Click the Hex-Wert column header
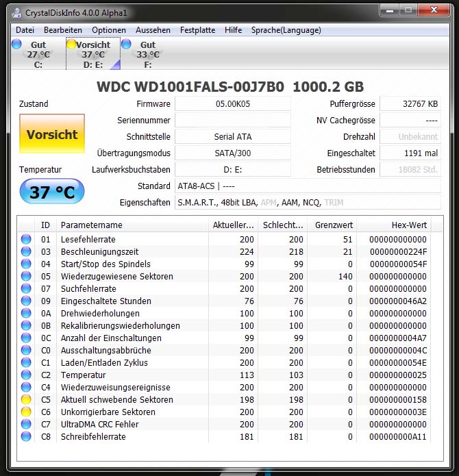 click(394, 225)
